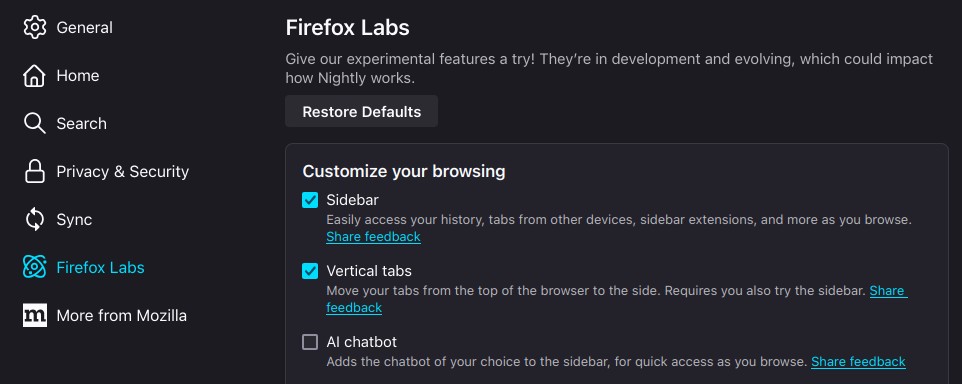Open Share feedback link for AI chatbot

pos(858,361)
